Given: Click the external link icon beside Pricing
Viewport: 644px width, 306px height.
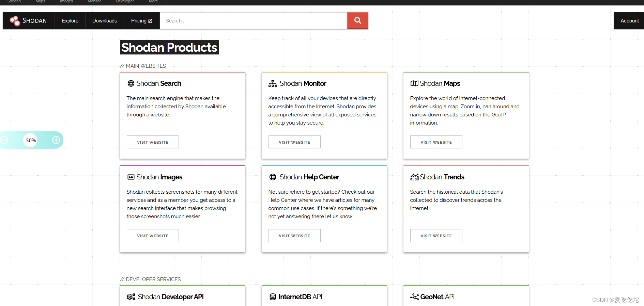Looking at the screenshot, I should pos(150,21).
